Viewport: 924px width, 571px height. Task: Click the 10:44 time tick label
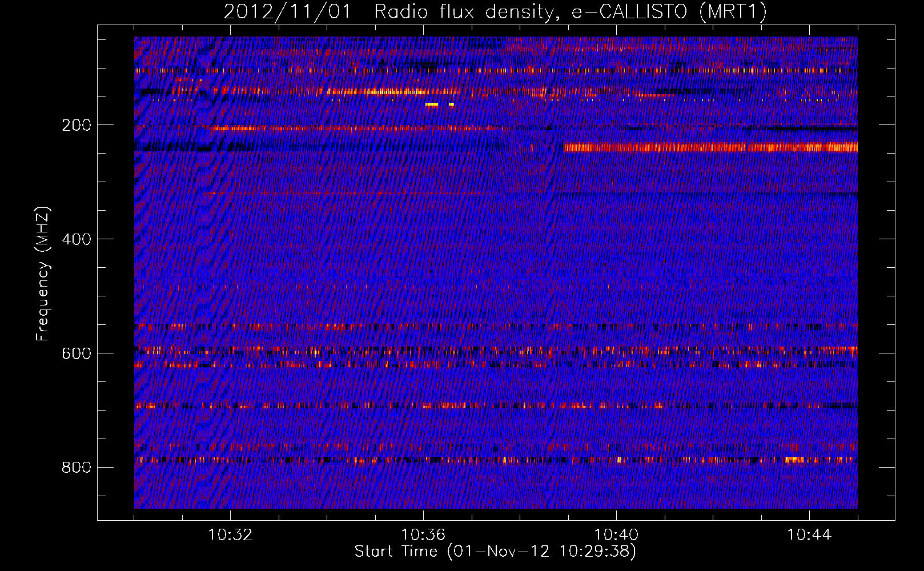809,535
